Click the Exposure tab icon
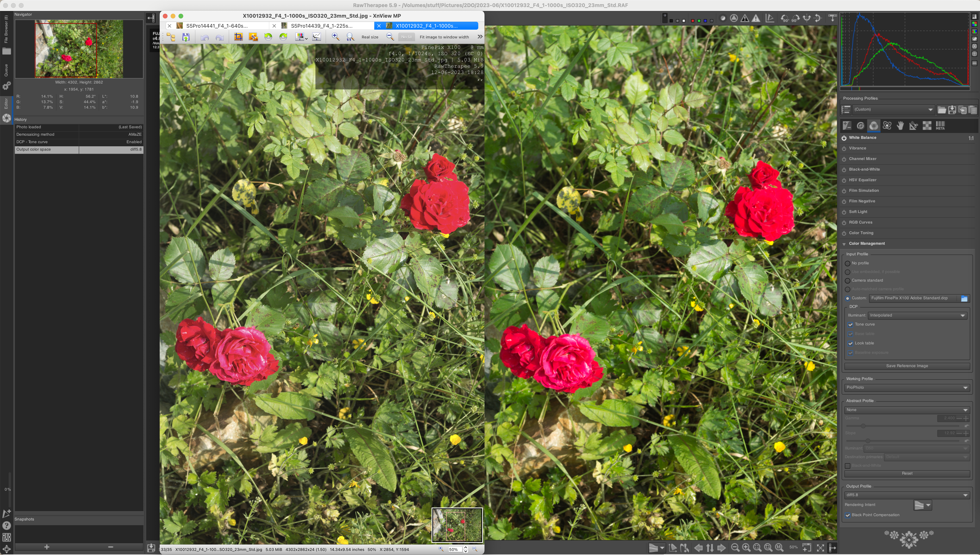Image resolution: width=980 pixels, height=555 pixels. tap(847, 126)
